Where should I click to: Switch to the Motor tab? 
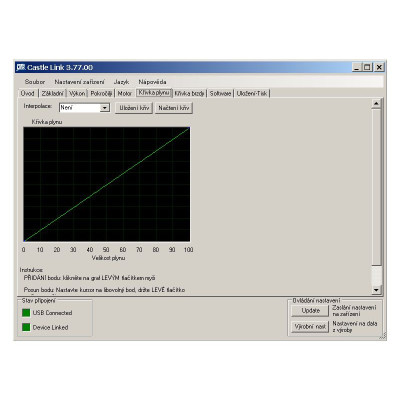pyautogui.click(x=125, y=93)
